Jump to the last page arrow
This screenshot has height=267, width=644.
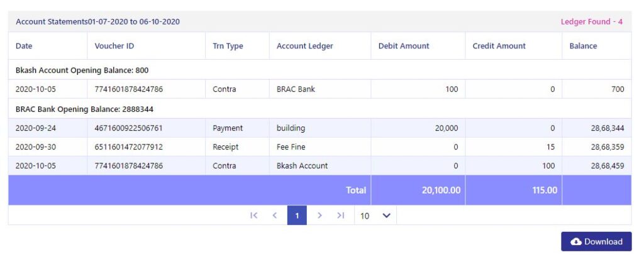pyautogui.click(x=340, y=215)
